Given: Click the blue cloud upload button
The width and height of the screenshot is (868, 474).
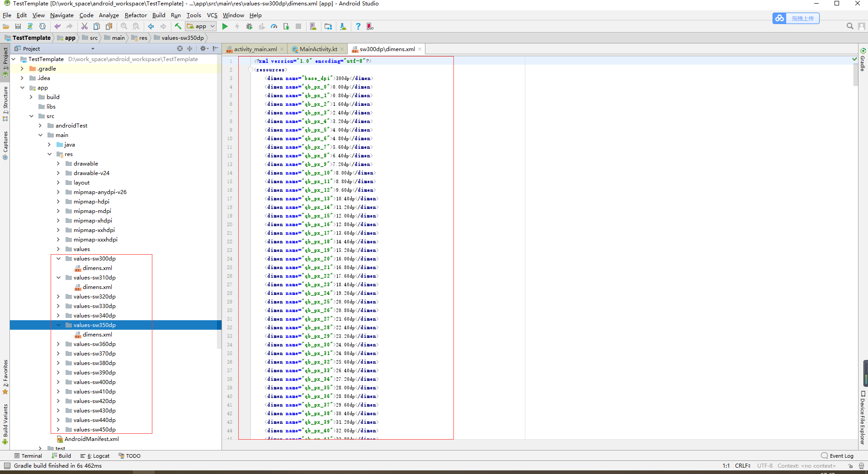Looking at the screenshot, I should click(796, 18).
